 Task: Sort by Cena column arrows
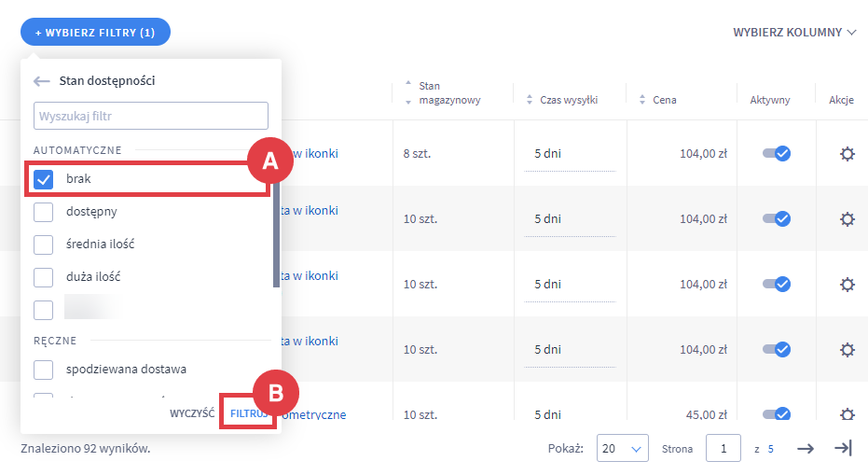coord(642,100)
